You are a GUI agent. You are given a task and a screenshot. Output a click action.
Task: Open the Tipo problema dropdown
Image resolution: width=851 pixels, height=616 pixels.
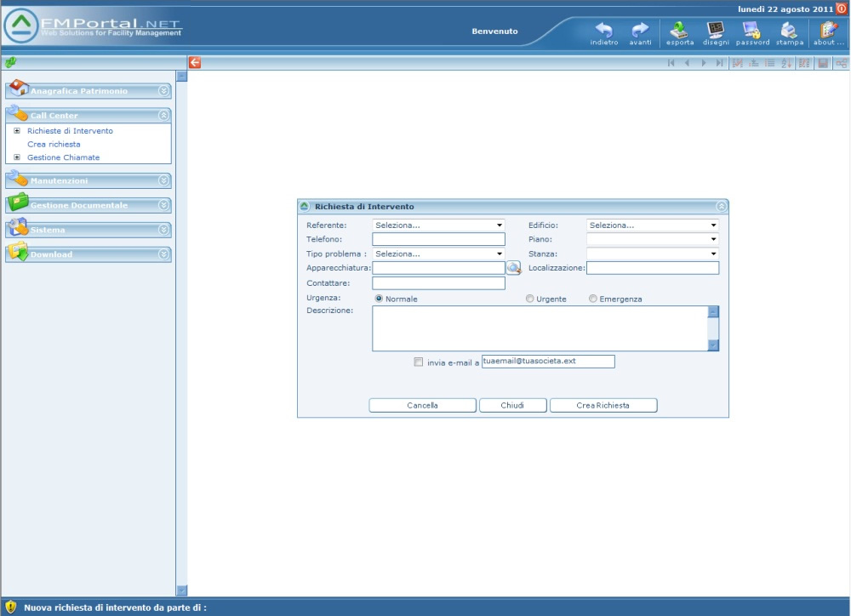click(438, 254)
